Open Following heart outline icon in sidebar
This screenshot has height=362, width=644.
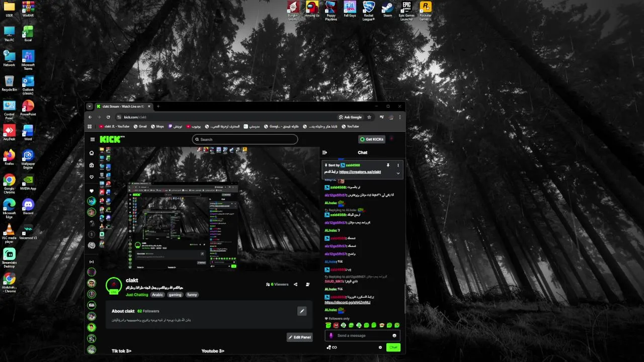point(92,177)
